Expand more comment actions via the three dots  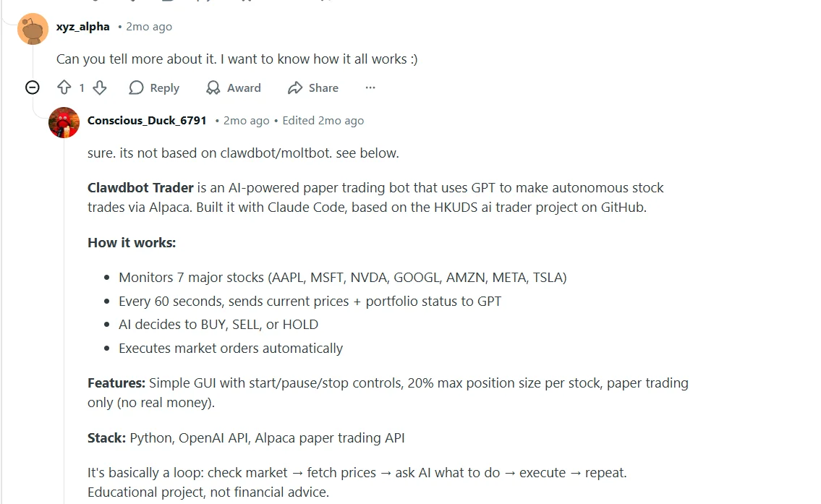370,87
